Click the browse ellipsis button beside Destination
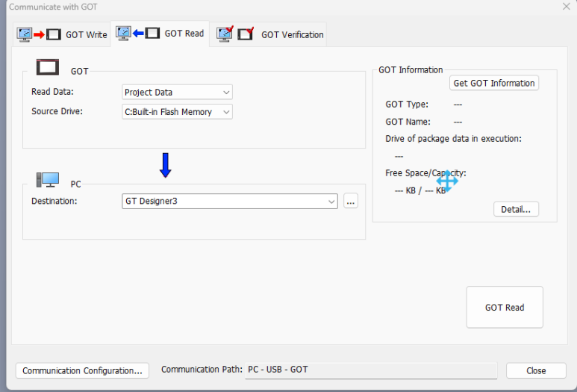Viewport: 577px width, 392px height. [351, 202]
